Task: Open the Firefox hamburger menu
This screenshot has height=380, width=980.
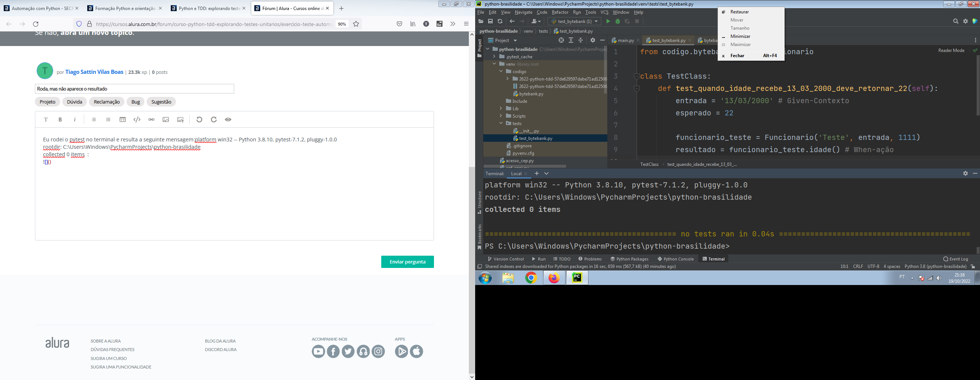Action: pos(466,24)
